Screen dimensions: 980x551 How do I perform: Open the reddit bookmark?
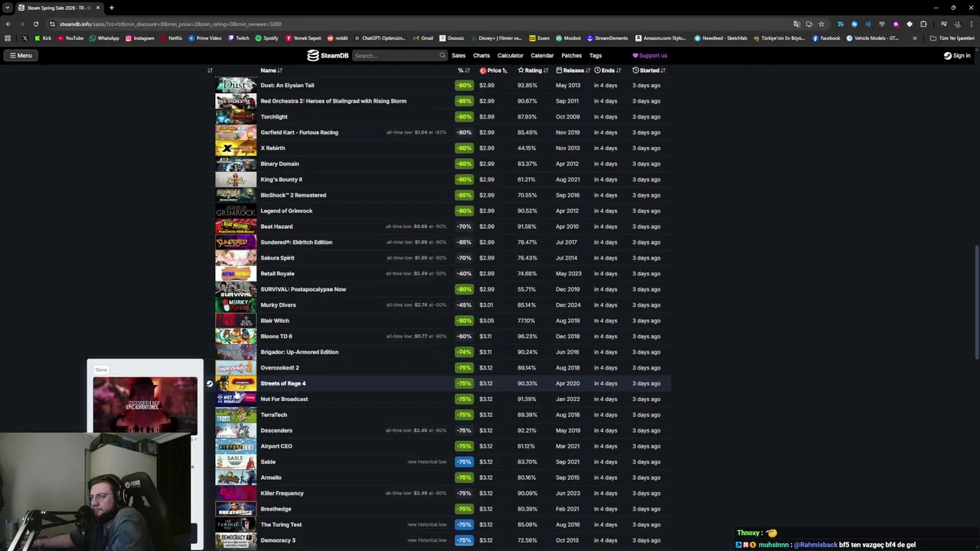click(338, 38)
